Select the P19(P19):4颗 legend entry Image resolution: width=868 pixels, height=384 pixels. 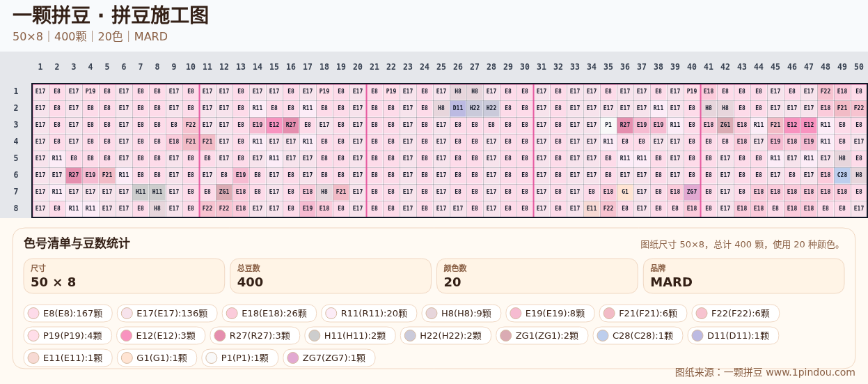pos(68,336)
